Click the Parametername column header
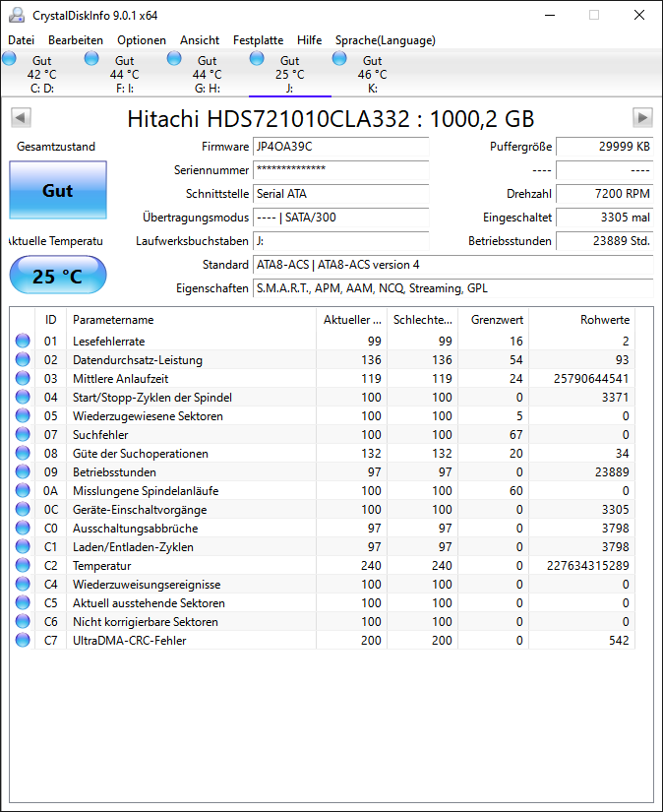The width and height of the screenshot is (663, 812). point(191,320)
